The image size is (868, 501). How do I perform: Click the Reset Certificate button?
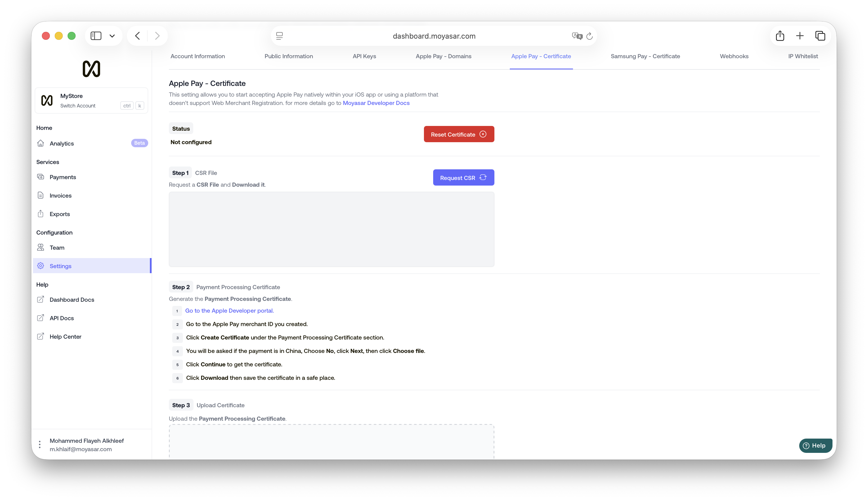459,134
